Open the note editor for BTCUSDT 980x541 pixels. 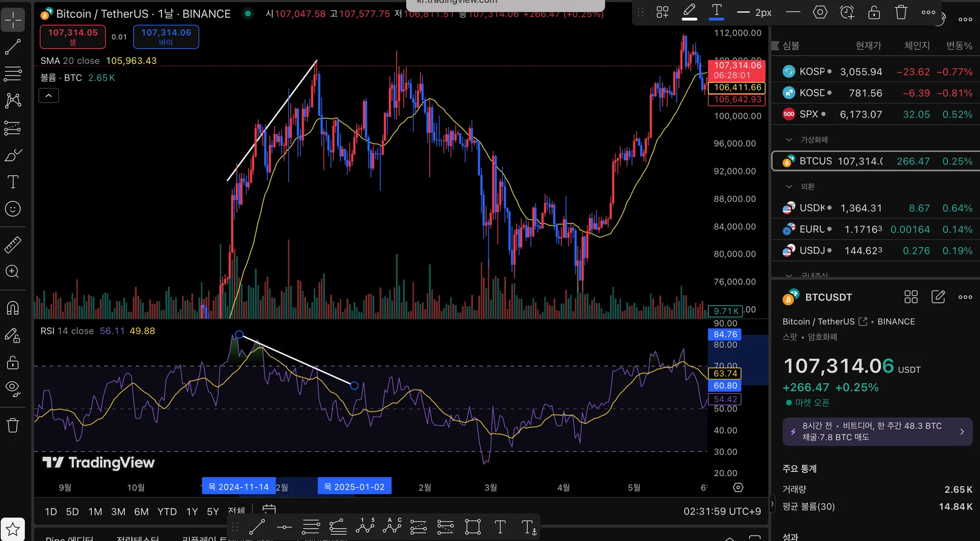click(938, 297)
